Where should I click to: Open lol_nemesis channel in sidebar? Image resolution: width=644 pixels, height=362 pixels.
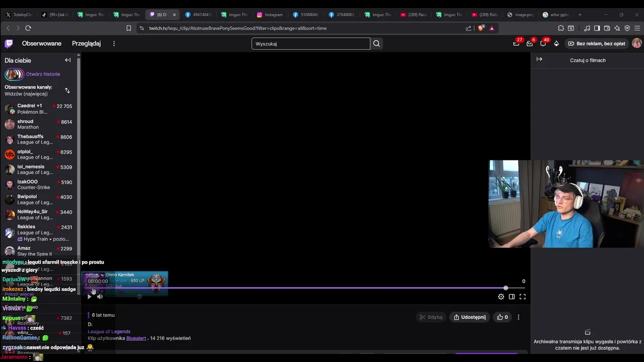[x=39, y=169]
